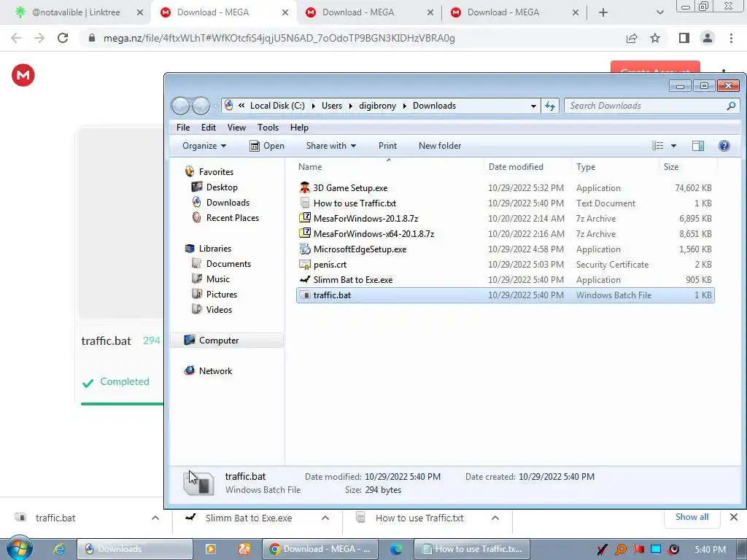This screenshot has width=747, height=560.
Task: Select Desktop in Favorites
Action: pyautogui.click(x=222, y=187)
